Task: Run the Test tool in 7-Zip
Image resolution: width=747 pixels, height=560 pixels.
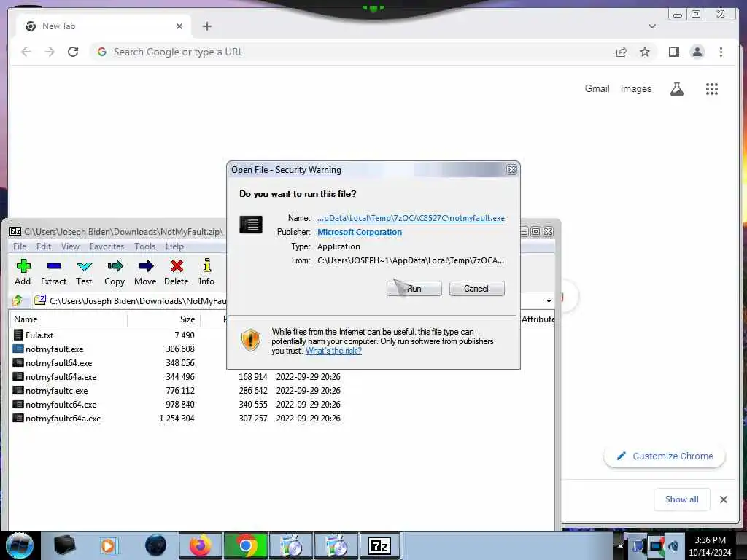Action: (84, 272)
